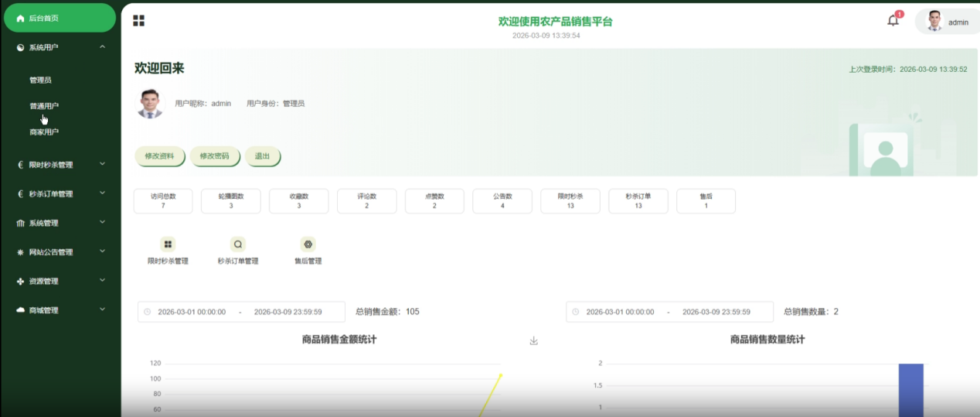
Task: Click the 总销售金额: 105 text
Action: tap(387, 312)
